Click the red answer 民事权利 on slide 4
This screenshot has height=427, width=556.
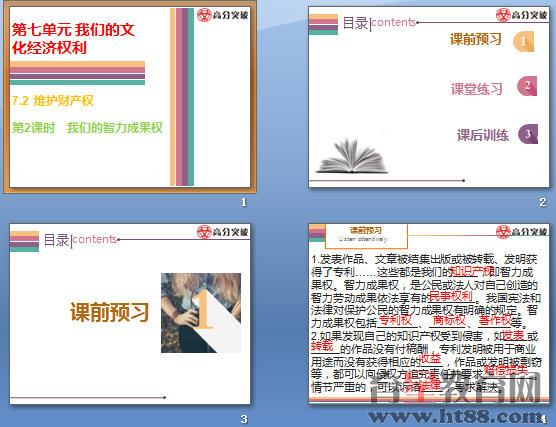[x=451, y=296]
